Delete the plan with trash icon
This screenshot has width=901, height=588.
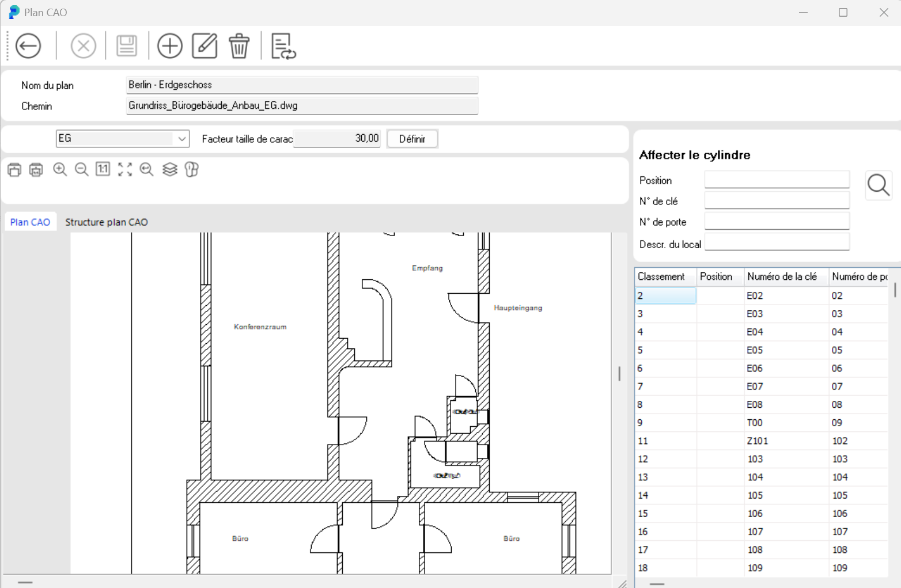239,46
